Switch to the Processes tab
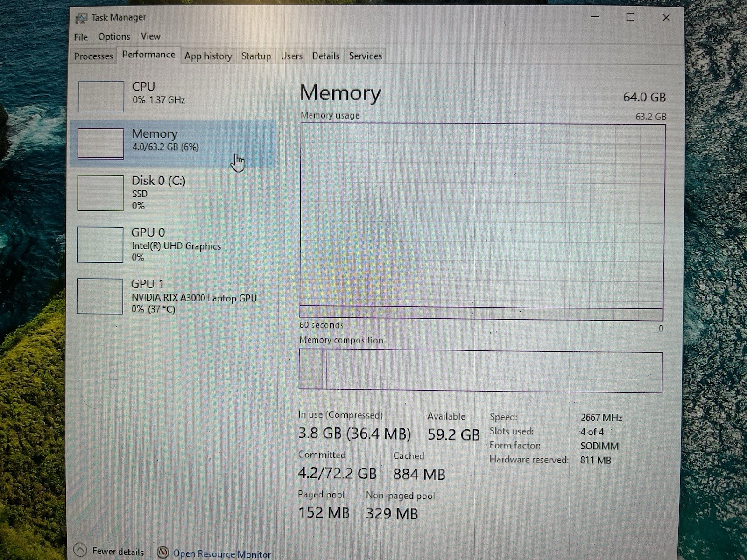 [93, 56]
